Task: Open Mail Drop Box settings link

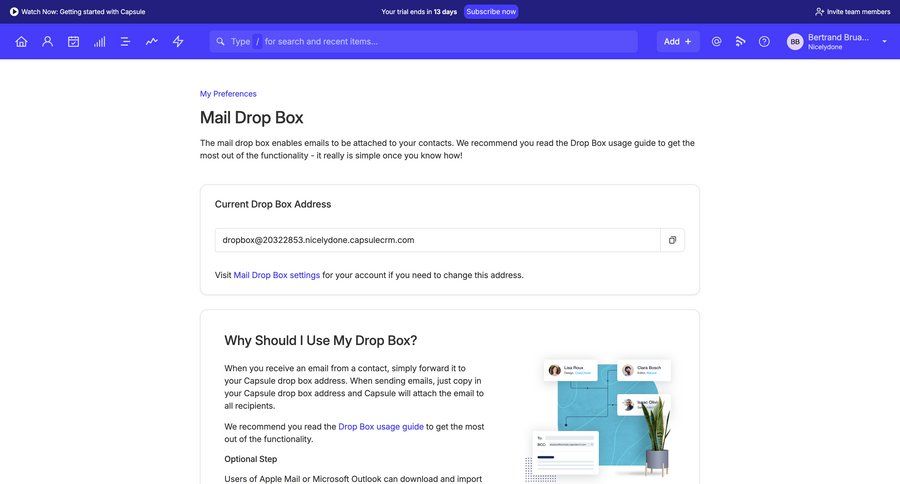Action: tap(277, 275)
